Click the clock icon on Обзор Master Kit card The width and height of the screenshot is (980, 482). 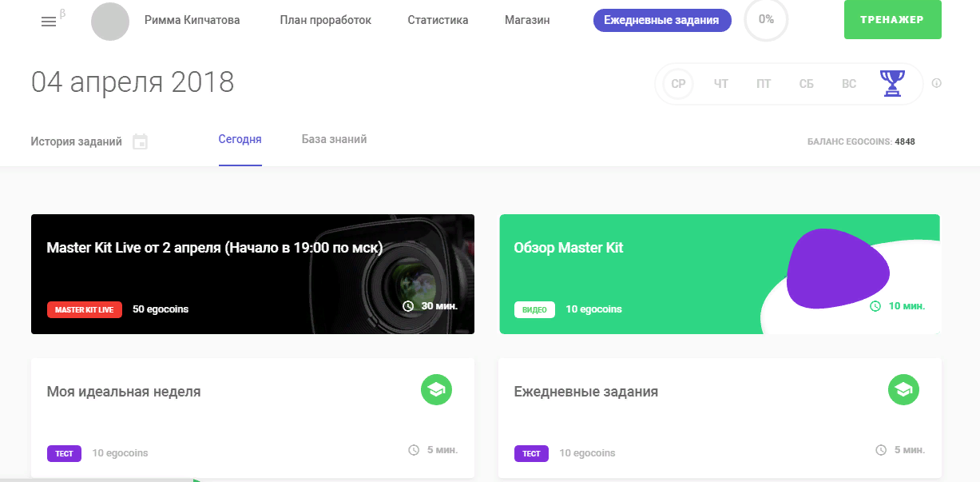pos(875,306)
